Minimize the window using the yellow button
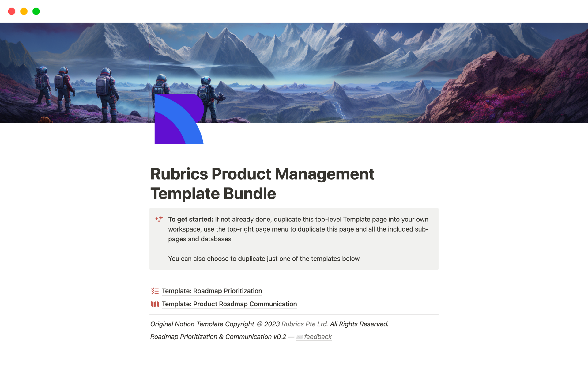Viewport: 588px width, 368px height. coord(24,11)
